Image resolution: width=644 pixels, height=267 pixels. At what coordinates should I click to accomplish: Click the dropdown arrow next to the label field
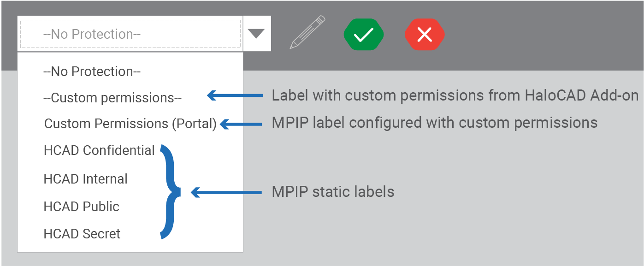[256, 33]
